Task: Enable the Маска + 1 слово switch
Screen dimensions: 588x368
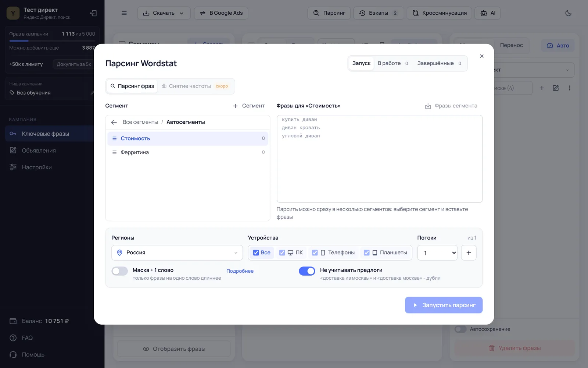Action: coord(120,271)
